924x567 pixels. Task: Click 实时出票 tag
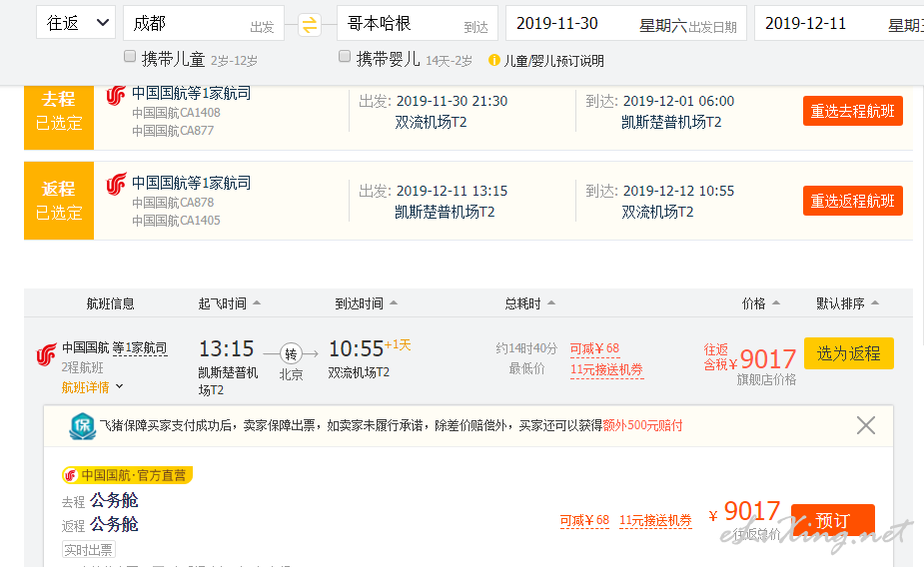coord(88,550)
